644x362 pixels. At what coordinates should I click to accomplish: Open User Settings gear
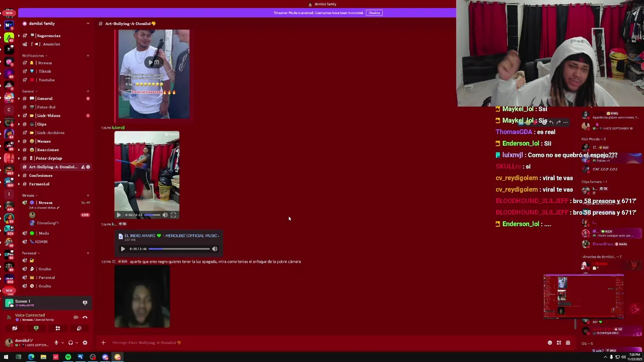(85, 343)
